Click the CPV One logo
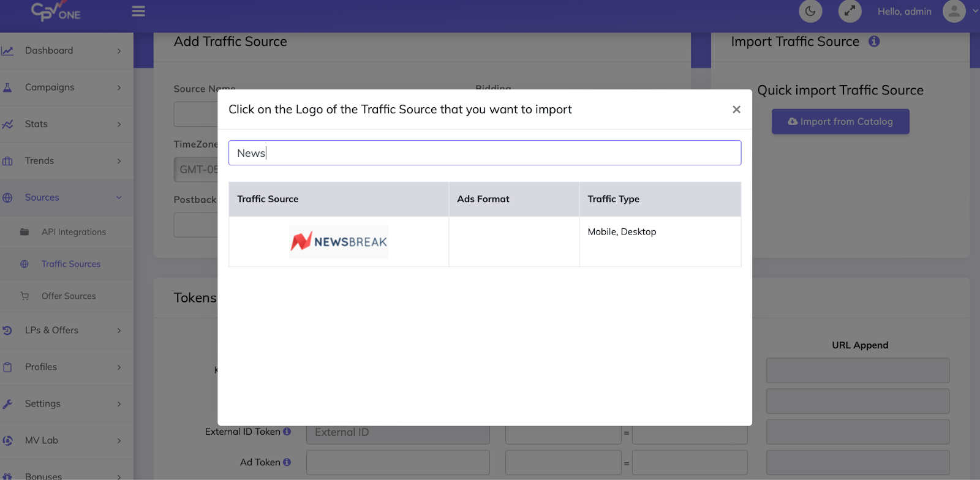The height and width of the screenshot is (480, 980). point(56,11)
